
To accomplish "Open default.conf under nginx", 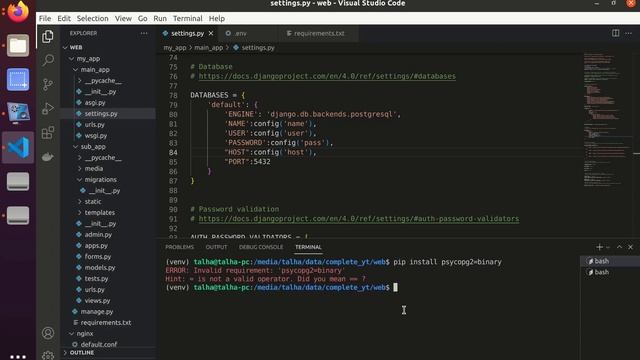I will (x=99, y=344).
